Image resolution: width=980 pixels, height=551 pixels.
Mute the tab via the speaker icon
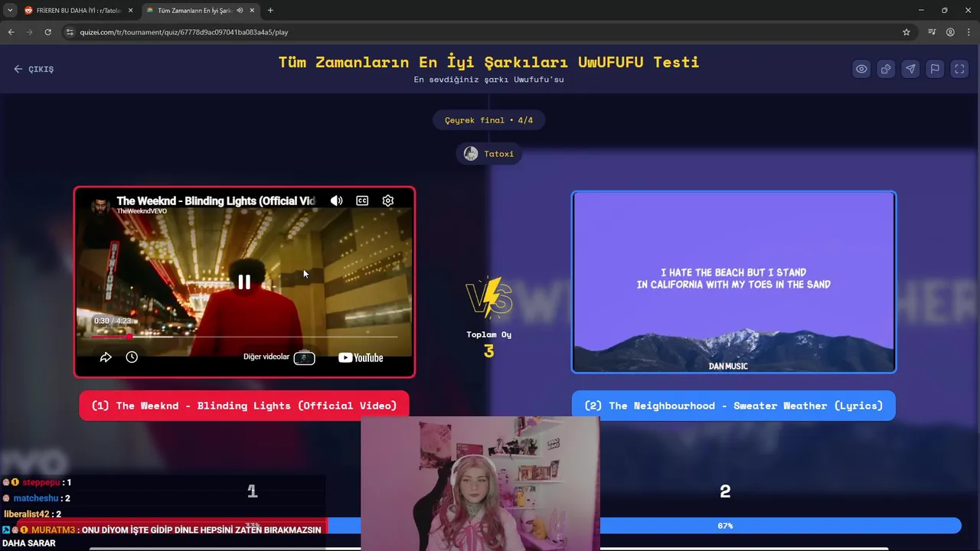pyautogui.click(x=240, y=11)
